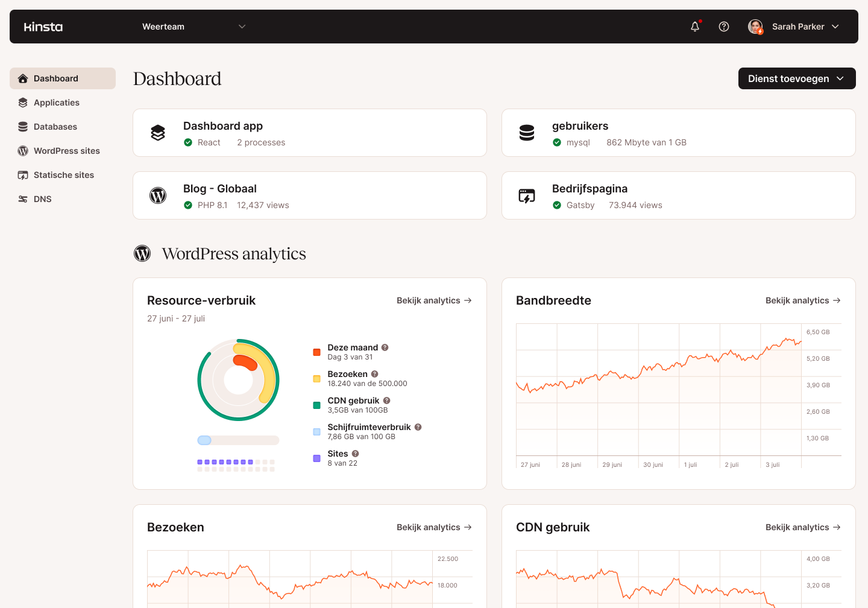Viewport: 868px width, 608px height.
Task: Click the notification bell icon
Action: pos(694,27)
